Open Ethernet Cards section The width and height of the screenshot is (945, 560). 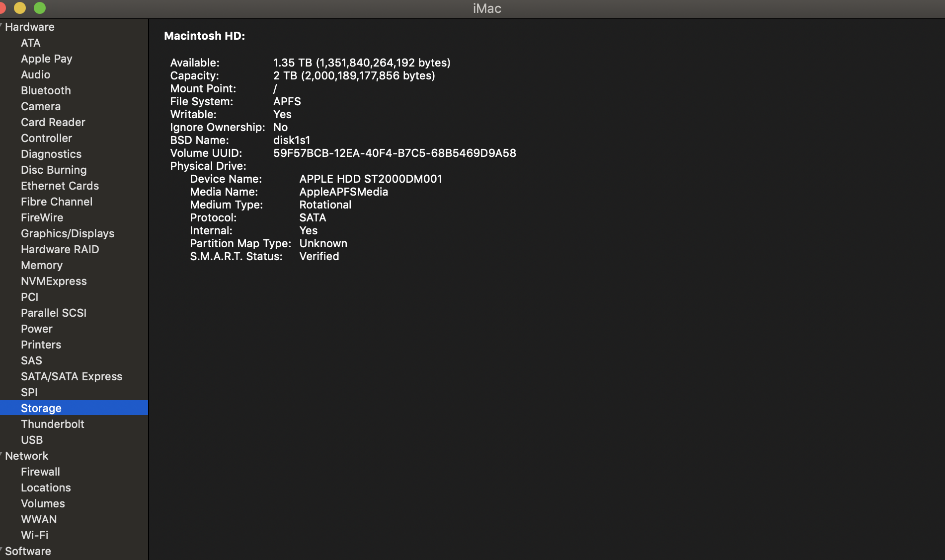pos(60,186)
